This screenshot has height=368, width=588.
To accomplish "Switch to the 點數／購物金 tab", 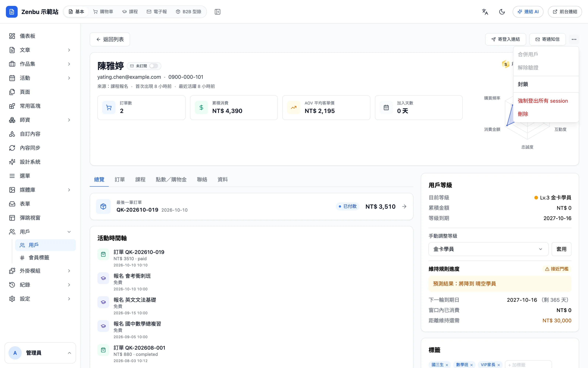I will point(171,180).
